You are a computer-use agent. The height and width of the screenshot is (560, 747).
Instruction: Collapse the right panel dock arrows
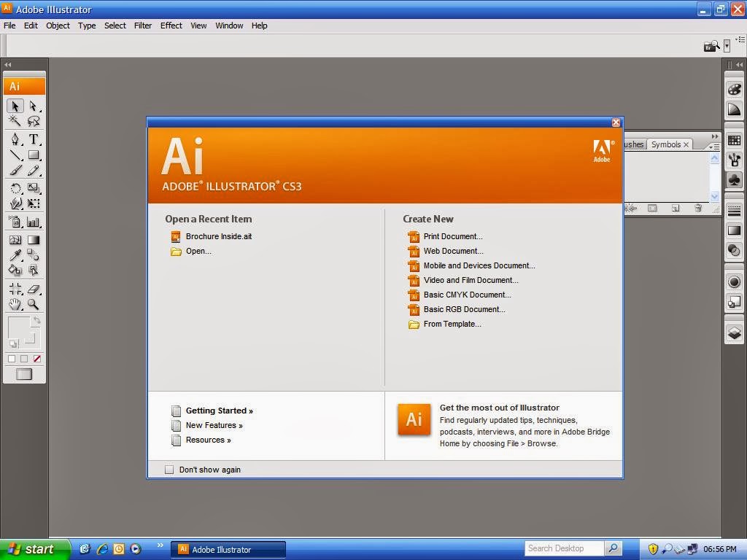739,64
